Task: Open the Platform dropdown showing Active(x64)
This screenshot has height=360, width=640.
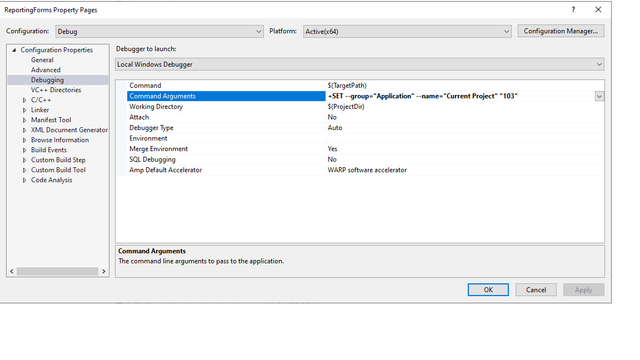Action: point(407,31)
